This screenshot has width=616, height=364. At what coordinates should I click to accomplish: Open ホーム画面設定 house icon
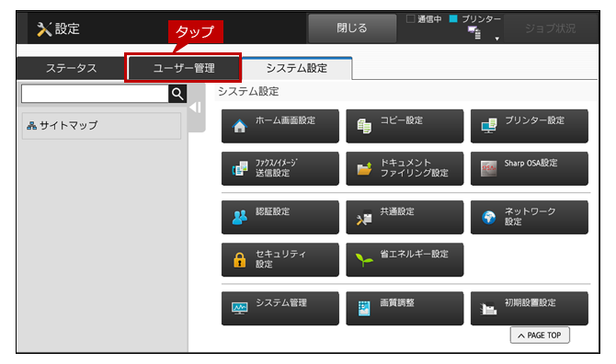click(239, 126)
